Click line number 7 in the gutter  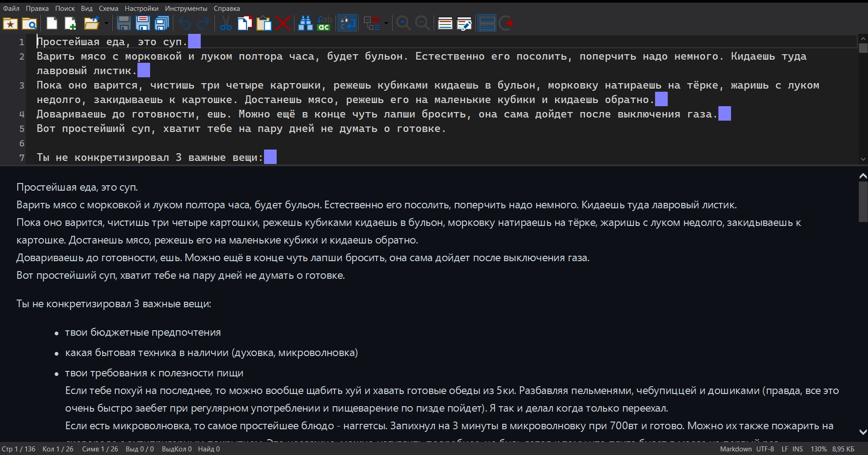(x=22, y=158)
